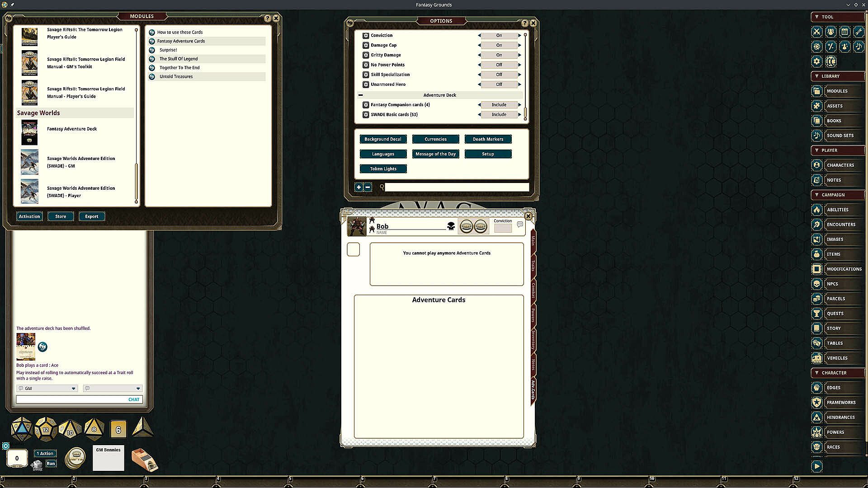The height and width of the screenshot is (488, 868).
Task: Click the calendar tool icon
Action: click(844, 32)
